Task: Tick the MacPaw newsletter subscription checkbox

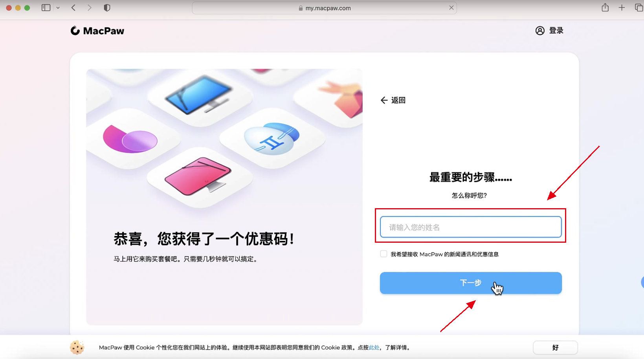Action: click(383, 254)
